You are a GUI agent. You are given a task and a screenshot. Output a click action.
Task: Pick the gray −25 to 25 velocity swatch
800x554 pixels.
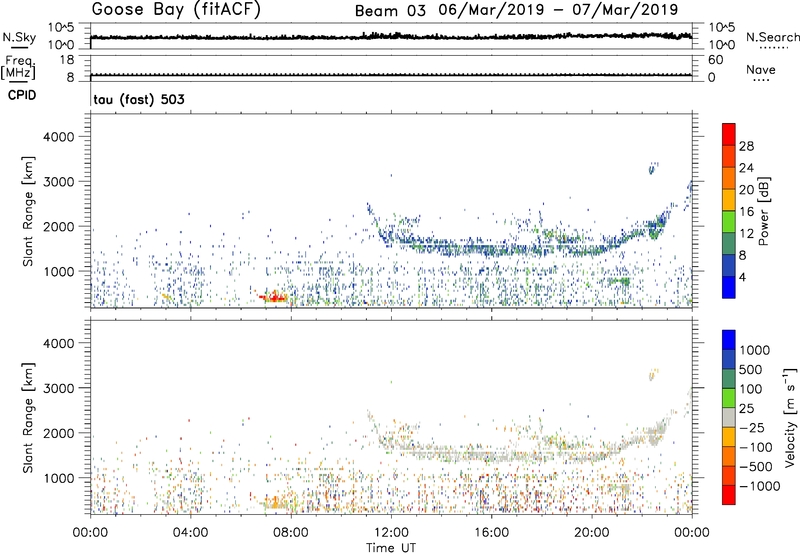pyautogui.click(x=729, y=417)
